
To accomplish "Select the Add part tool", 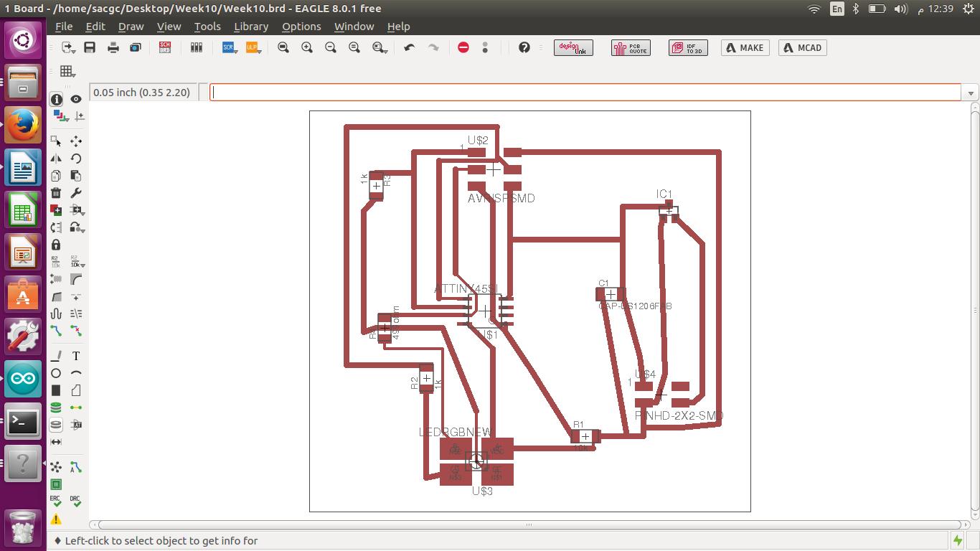I will (56, 210).
